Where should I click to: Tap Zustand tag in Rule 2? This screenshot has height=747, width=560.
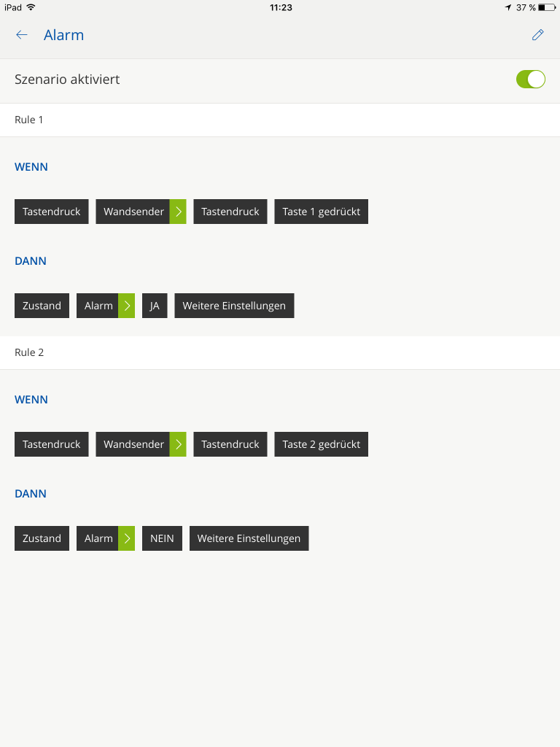(x=42, y=538)
